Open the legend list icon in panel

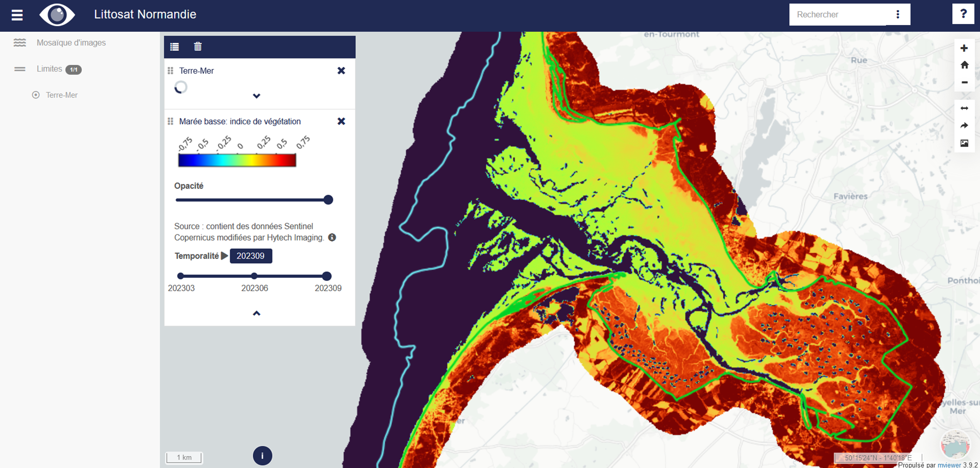175,47
